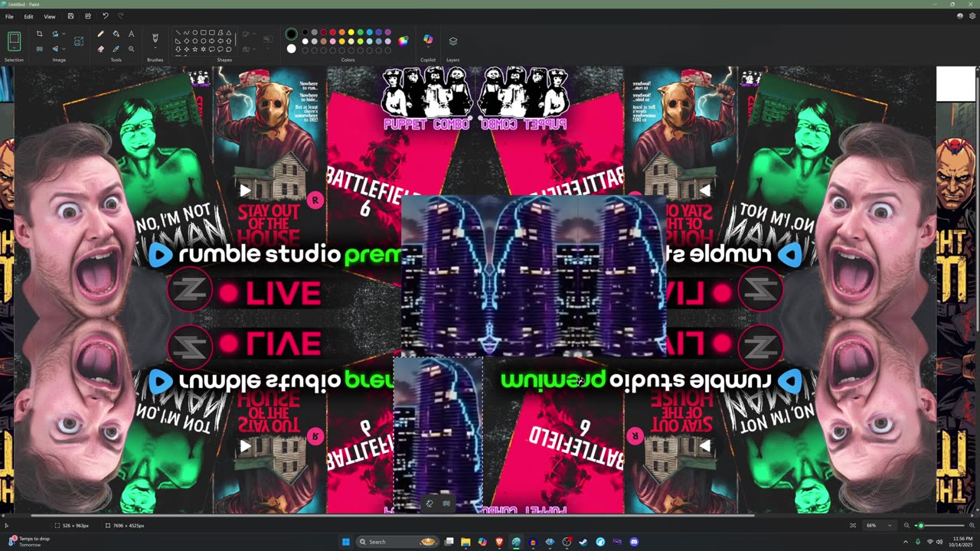Select the Magnifier tool
Screen dimensions: 980x551
click(131, 49)
